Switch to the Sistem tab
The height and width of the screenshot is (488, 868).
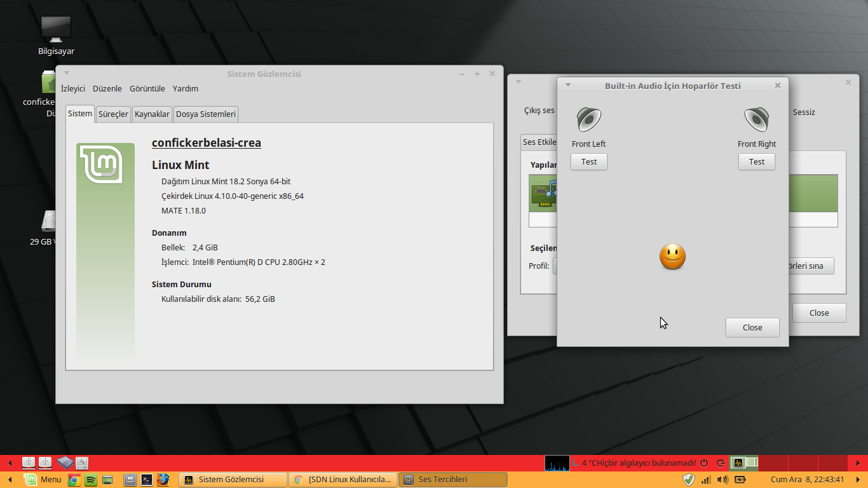(80, 114)
